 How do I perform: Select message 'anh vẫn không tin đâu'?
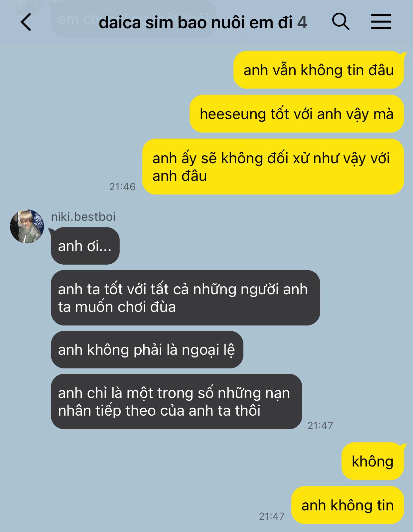319,70
